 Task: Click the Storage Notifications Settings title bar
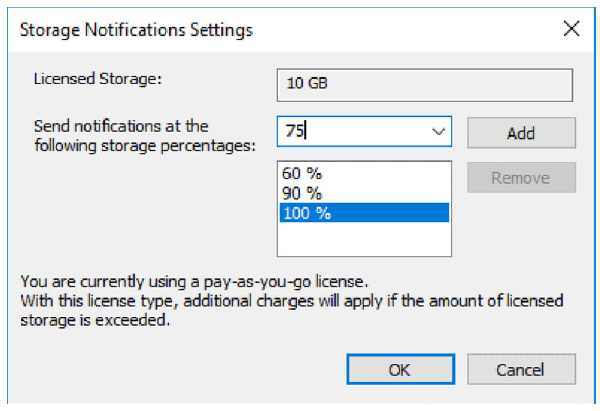(x=250, y=29)
